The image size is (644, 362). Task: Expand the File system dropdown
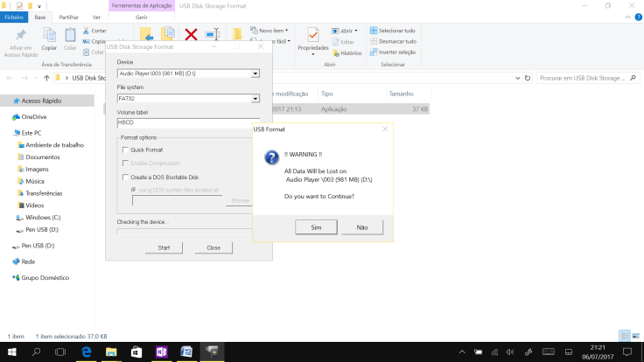coord(255,99)
